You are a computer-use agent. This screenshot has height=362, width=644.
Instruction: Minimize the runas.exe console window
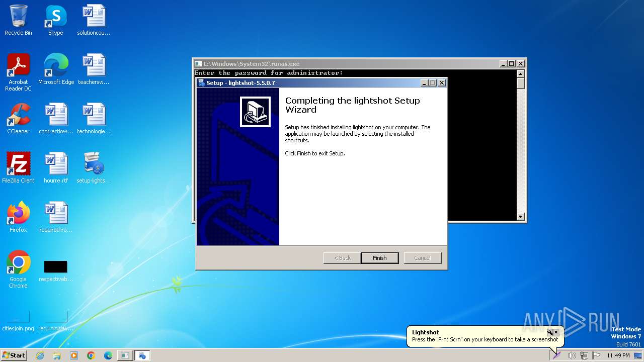(x=503, y=64)
